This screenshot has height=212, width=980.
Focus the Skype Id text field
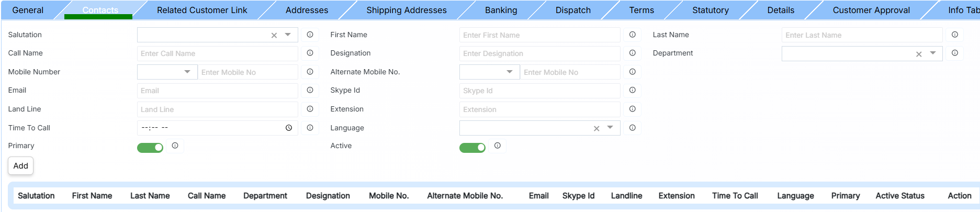539,91
